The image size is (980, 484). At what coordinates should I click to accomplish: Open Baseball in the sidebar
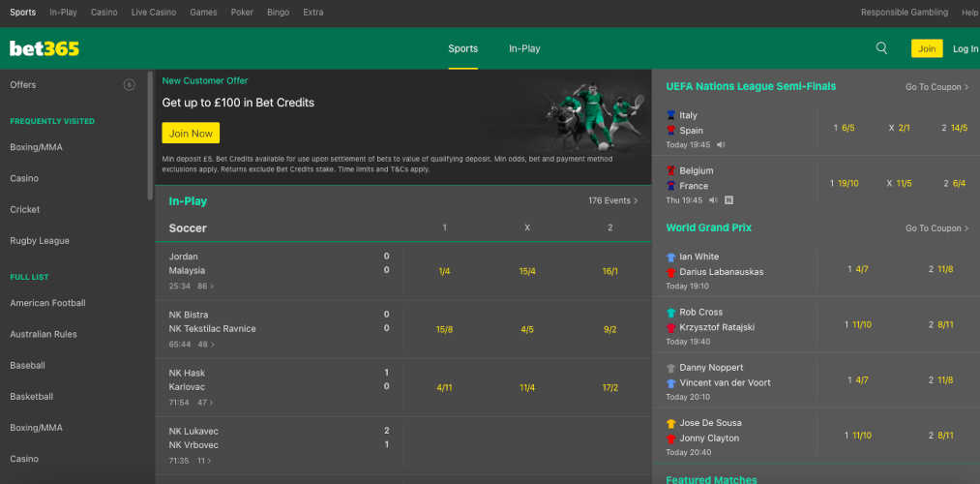click(x=27, y=365)
